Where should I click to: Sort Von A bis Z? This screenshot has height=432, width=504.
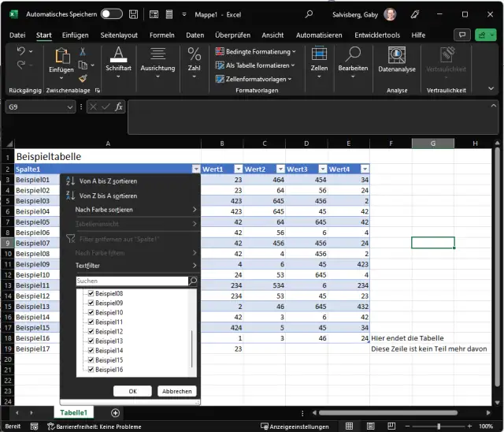(x=108, y=181)
